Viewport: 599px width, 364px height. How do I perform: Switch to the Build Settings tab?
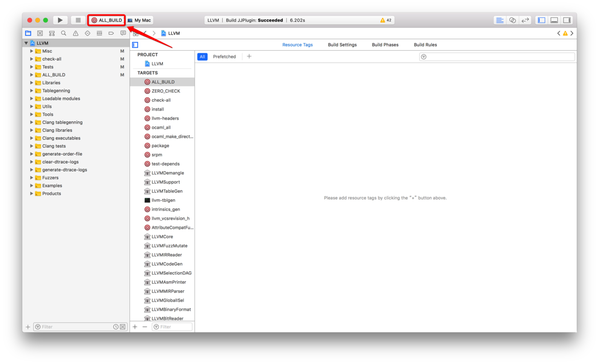(x=342, y=45)
